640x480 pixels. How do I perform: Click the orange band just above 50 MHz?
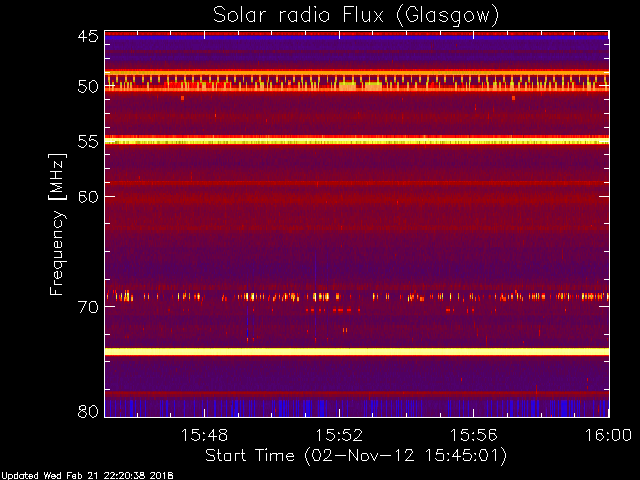pos(357,73)
